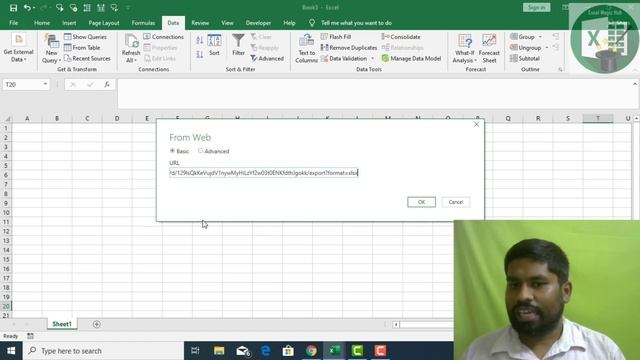The width and height of the screenshot is (640, 360).
Task: Click Show Queries
Action: [x=85, y=37]
